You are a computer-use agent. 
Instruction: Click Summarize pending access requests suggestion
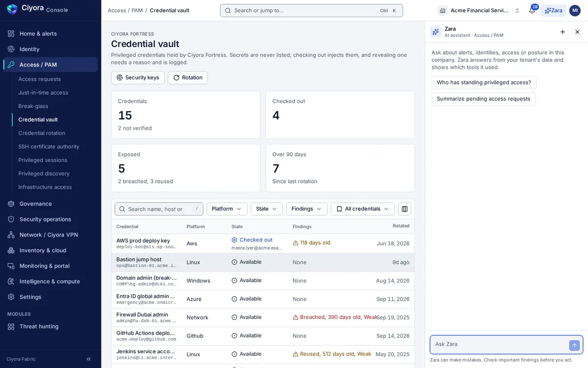pos(484,99)
